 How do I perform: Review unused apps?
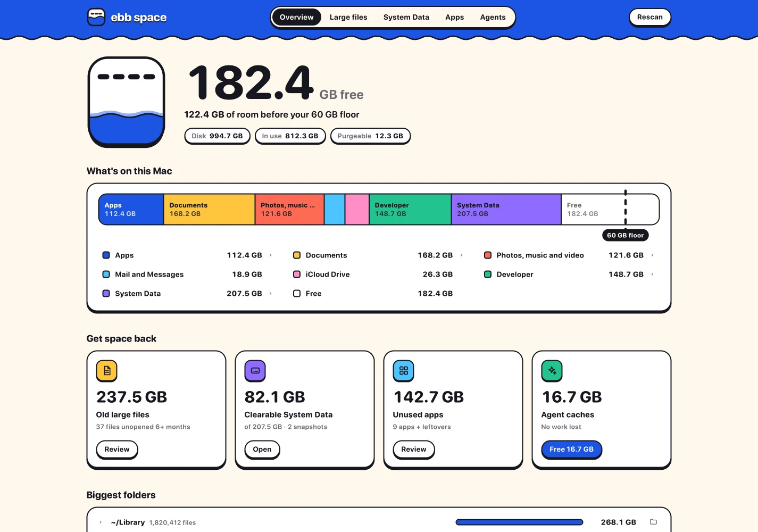tap(414, 450)
